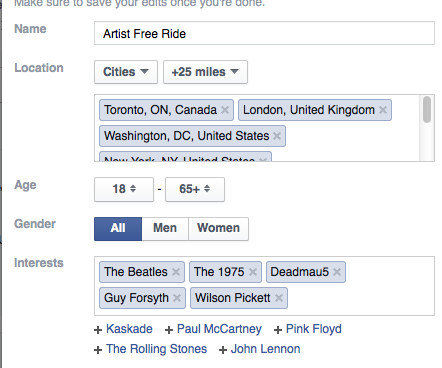Select Men gender option
Screen dimensions: 442x368
[165, 229]
